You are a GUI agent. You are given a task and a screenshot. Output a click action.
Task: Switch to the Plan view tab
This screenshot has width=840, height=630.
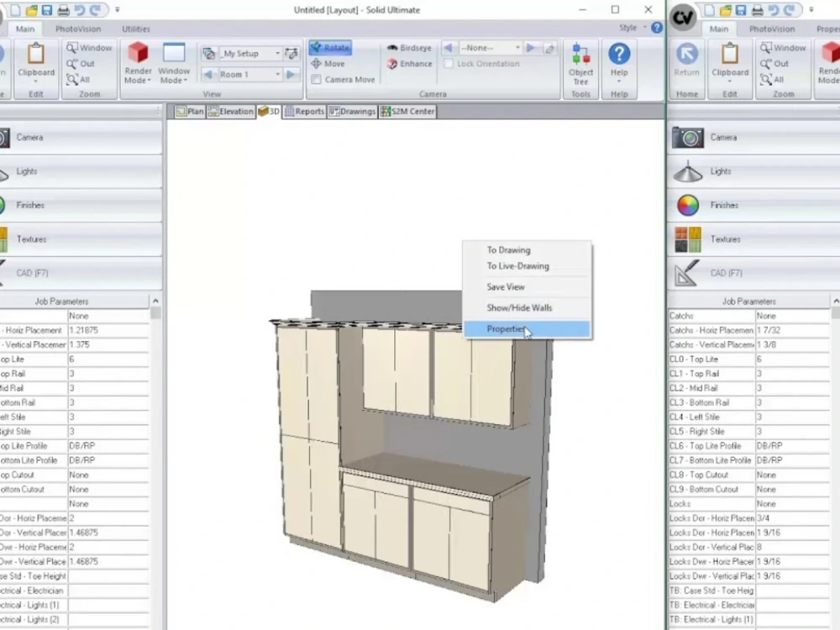(190, 112)
